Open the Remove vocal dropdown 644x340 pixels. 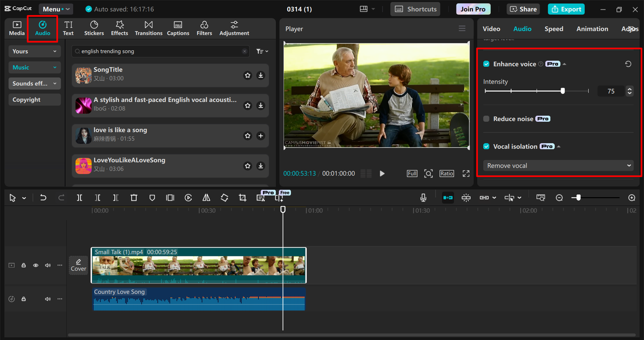[558, 165]
